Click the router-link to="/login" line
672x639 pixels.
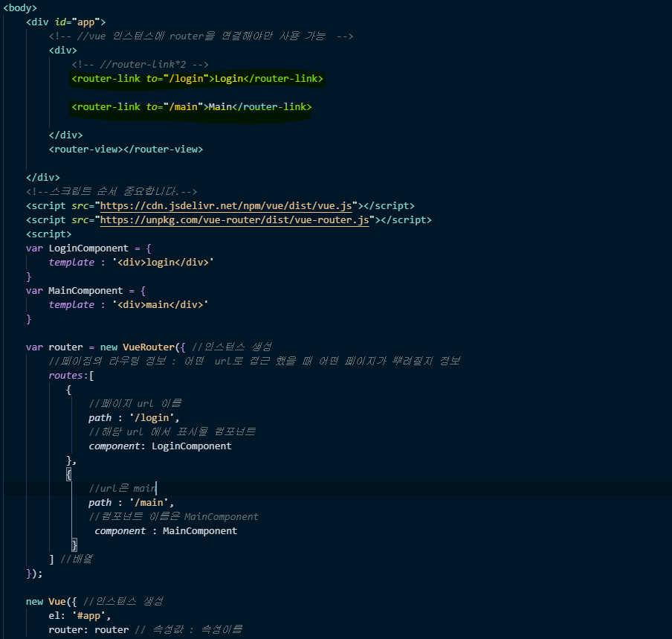(197, 79)
